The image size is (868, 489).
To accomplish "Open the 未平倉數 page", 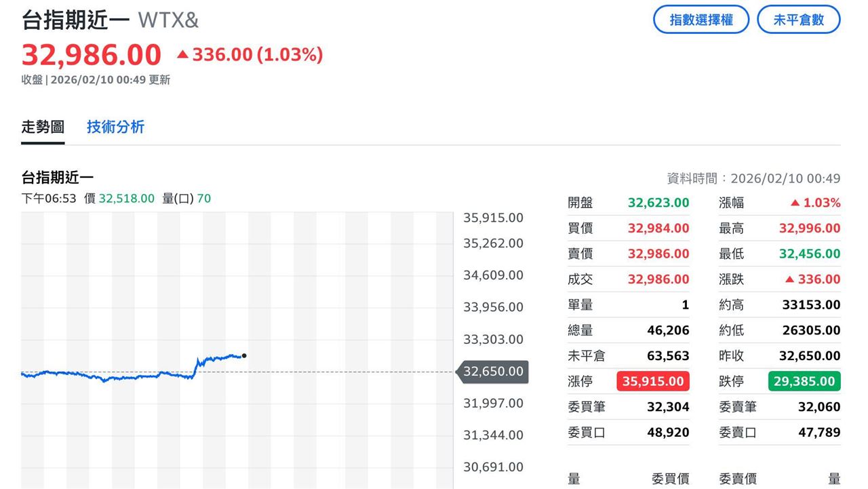I will pyautogui.click(x=798, y=20).
